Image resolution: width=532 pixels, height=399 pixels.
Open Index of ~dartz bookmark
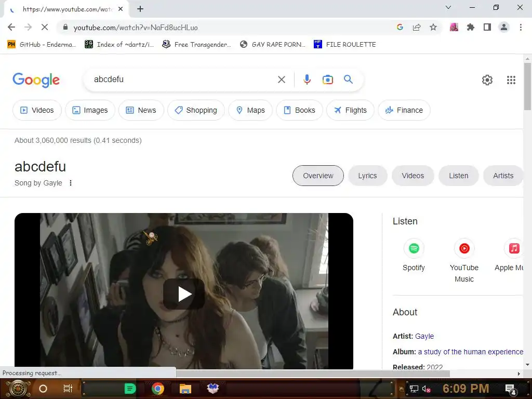click(119, 45)
